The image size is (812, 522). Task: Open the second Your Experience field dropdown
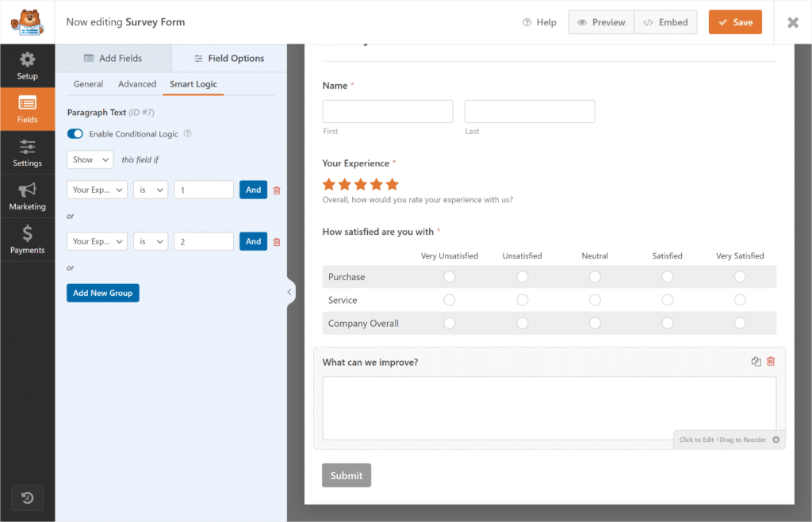(x=97, y=241)
